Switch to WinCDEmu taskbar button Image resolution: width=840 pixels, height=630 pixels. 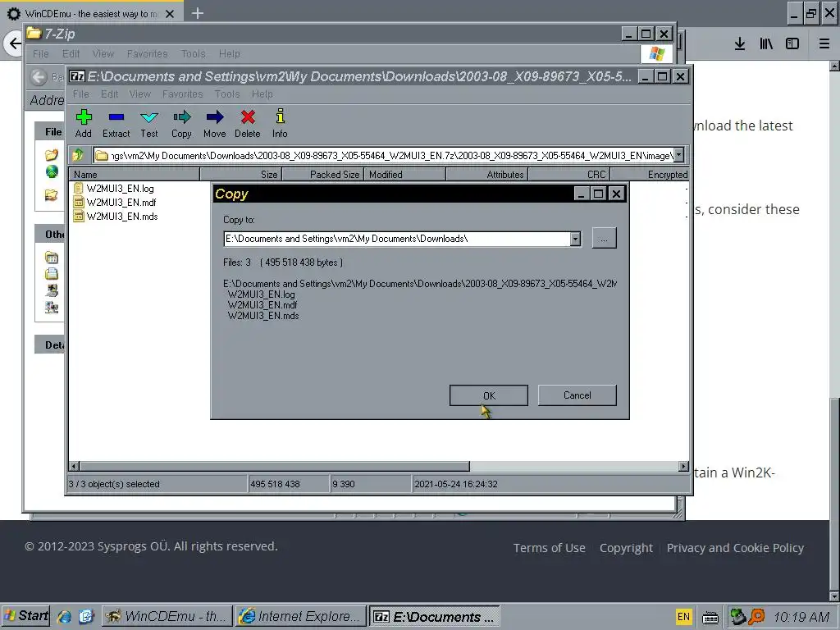[167, 616]
